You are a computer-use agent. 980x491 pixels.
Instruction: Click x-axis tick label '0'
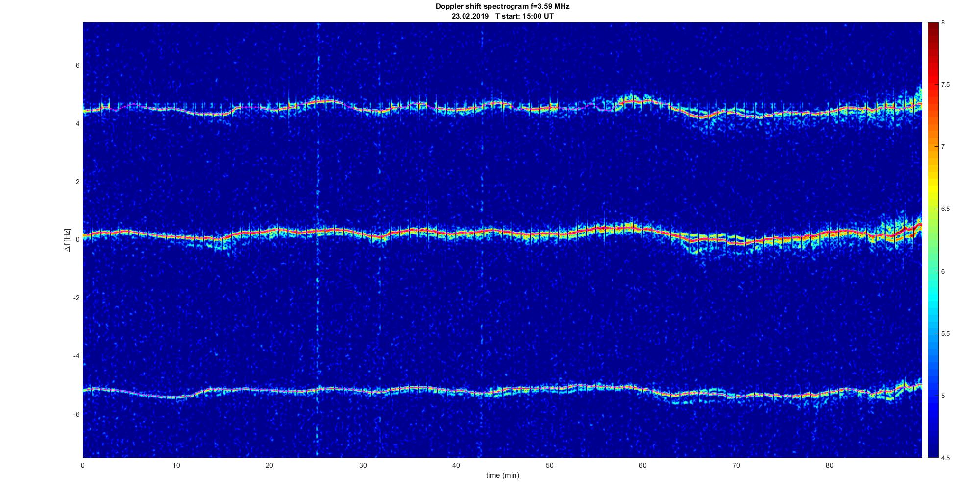tap(83, 465)
